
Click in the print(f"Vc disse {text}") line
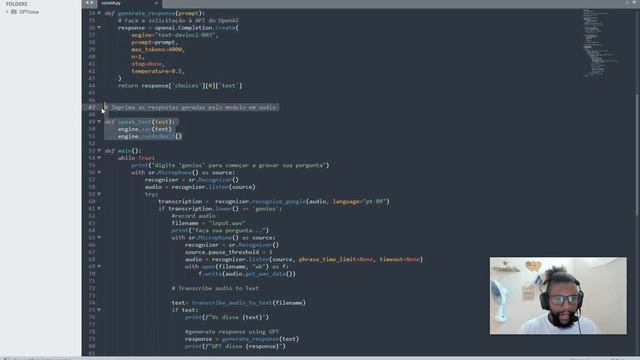[x=227, y=317]
